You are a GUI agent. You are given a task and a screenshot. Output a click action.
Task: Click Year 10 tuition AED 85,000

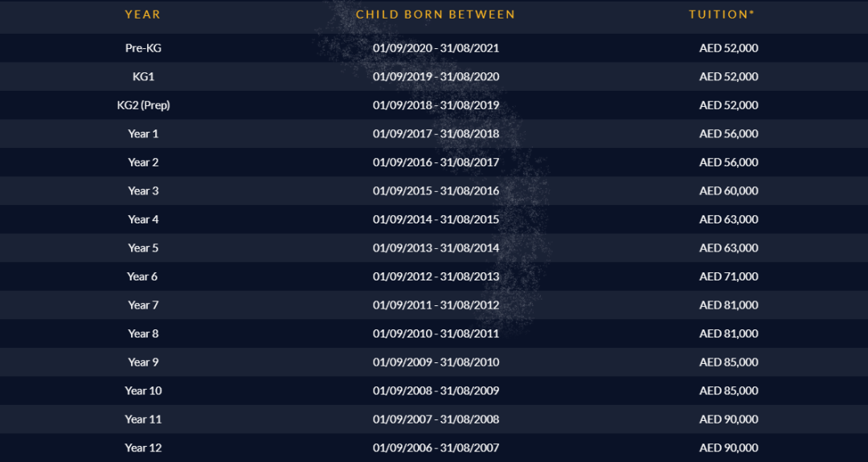pos(728,390)
